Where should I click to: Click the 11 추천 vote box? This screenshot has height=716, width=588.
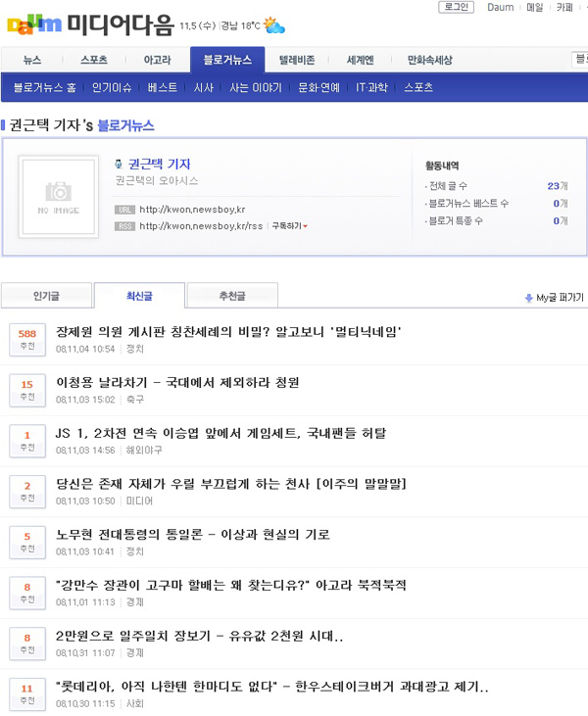[x=27, y=693]
